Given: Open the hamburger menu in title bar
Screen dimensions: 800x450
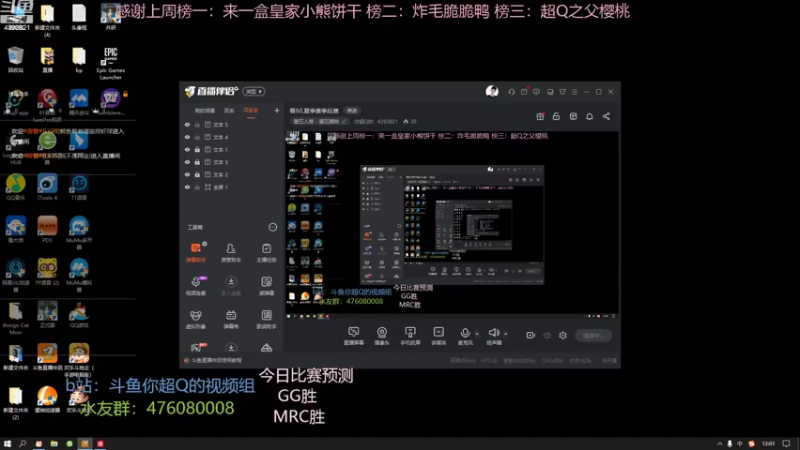Looking at the screenshot, I should click(574, 92).
